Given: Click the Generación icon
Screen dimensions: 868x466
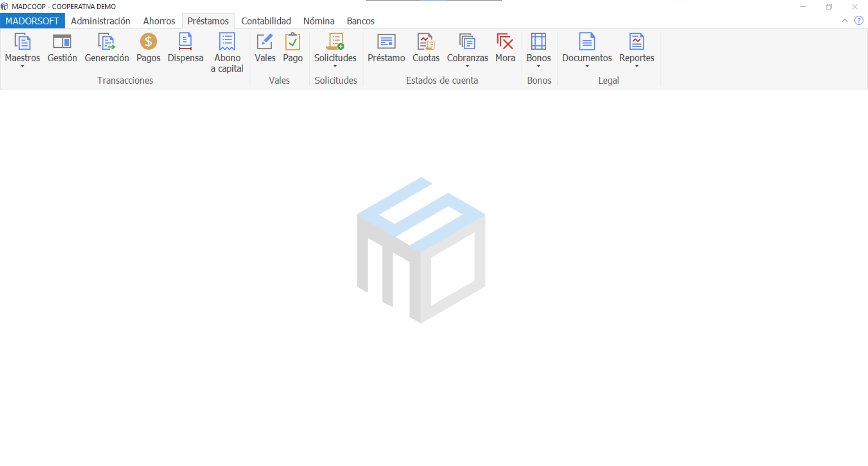Looking at the screenshot, I should click(107, 48).
